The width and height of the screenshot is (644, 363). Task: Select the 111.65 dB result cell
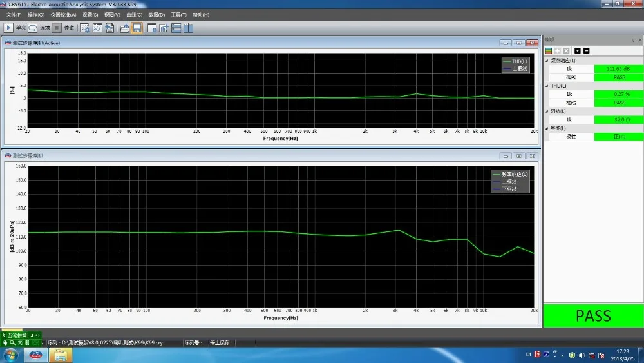pyautogui.click(x=618, y=69)
